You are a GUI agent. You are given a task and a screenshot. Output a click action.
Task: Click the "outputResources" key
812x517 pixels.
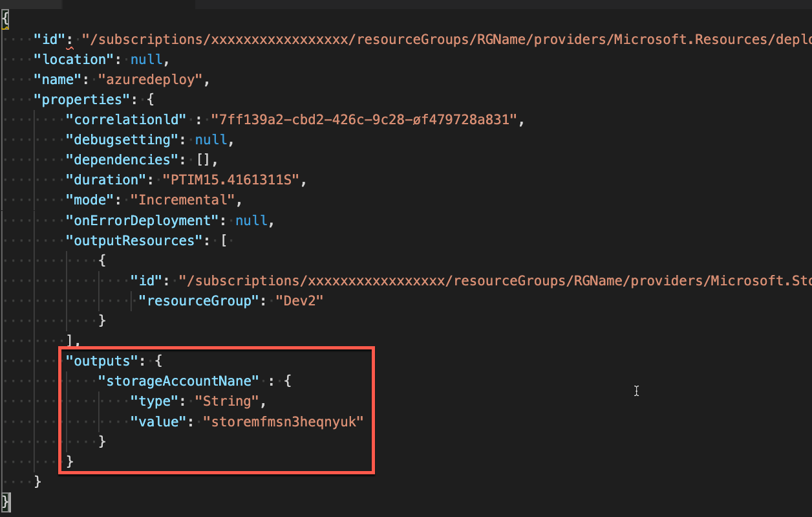[134, 241]
